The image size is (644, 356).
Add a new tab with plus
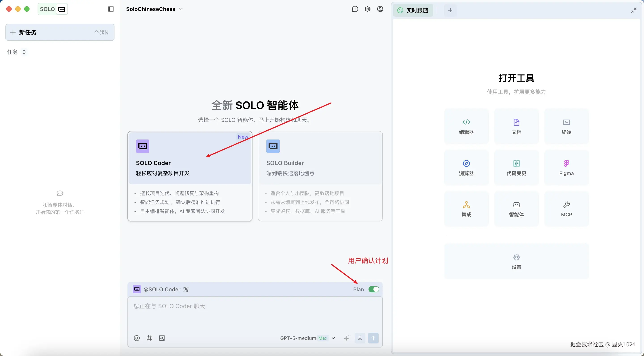point(450,10)
